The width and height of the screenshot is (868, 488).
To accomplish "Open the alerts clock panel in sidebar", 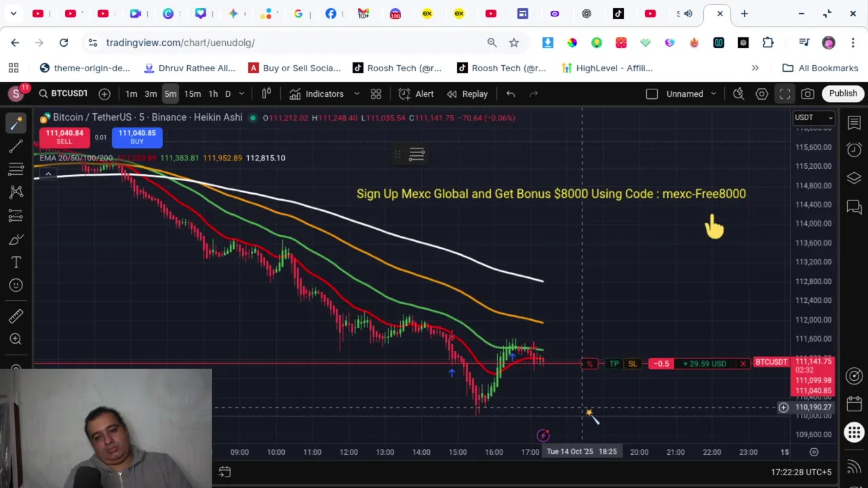I will click(x=854, y=150).
